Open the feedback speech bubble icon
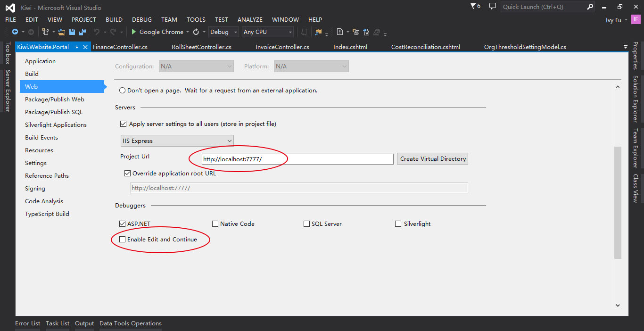The width and height of the screenshot is (644, 331). 493,7
